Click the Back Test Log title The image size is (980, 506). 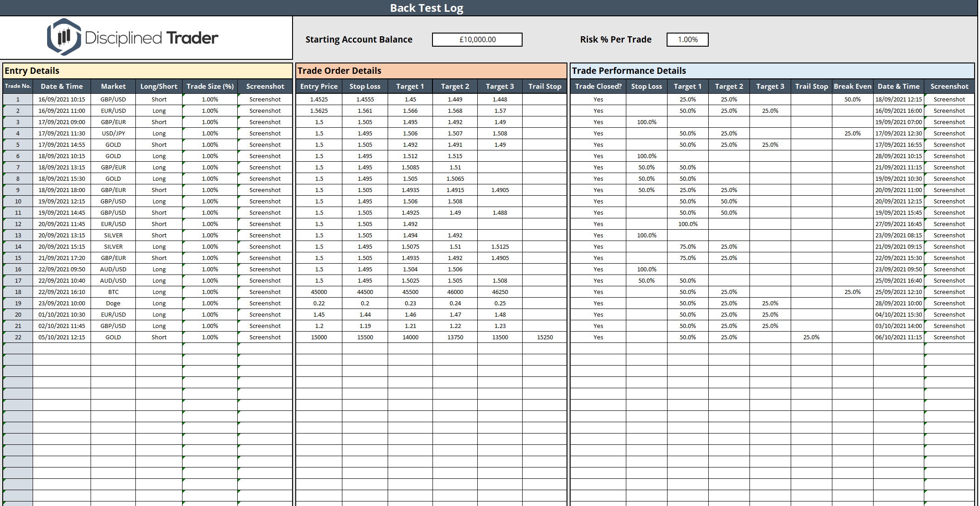[427, 8]
